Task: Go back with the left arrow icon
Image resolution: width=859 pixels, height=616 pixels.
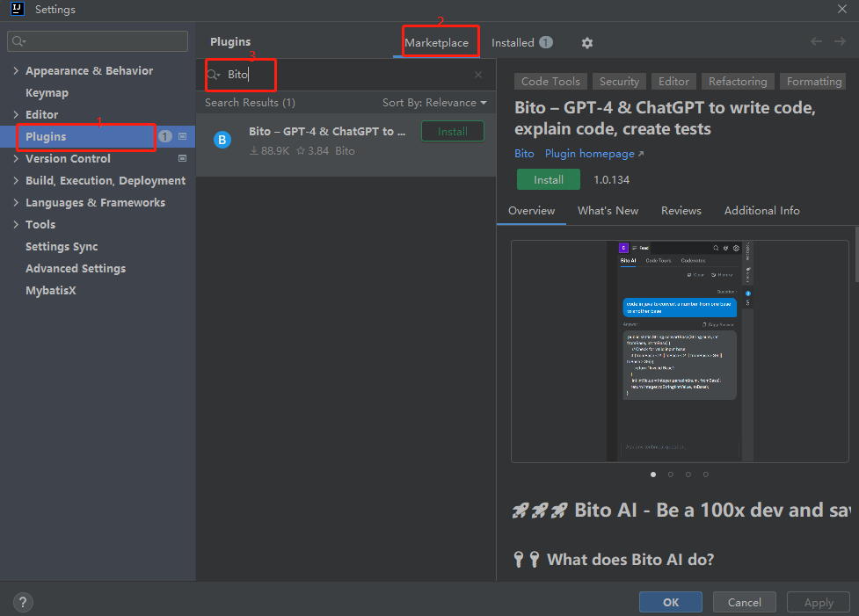Action: (x=816, y=41)
